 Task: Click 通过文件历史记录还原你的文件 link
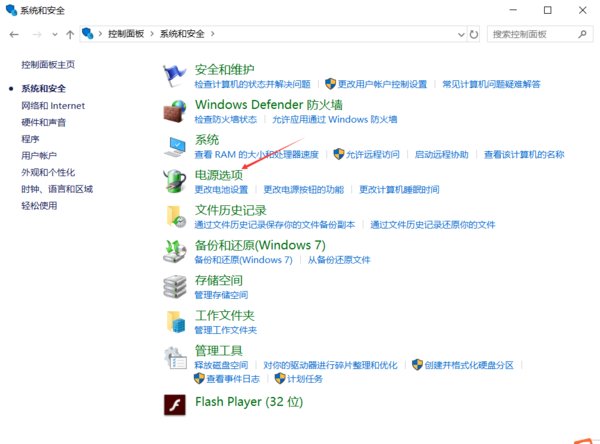click(433, 225)
